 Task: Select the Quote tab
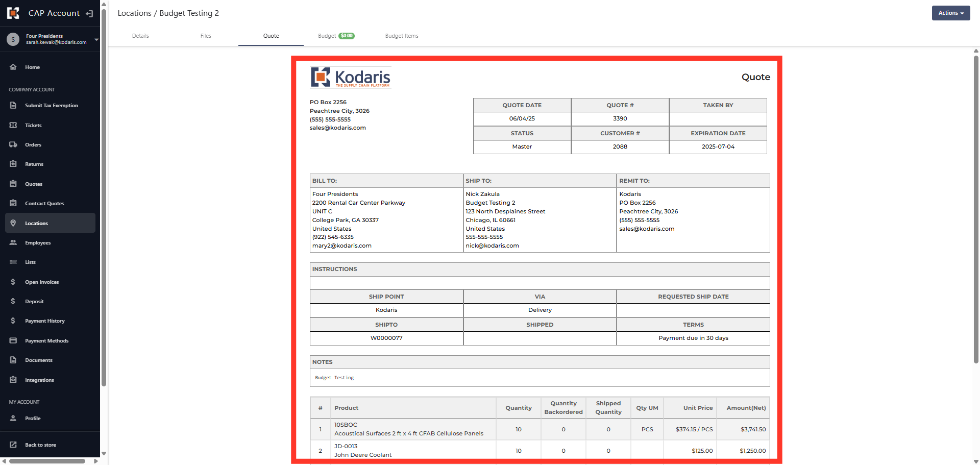271,36
